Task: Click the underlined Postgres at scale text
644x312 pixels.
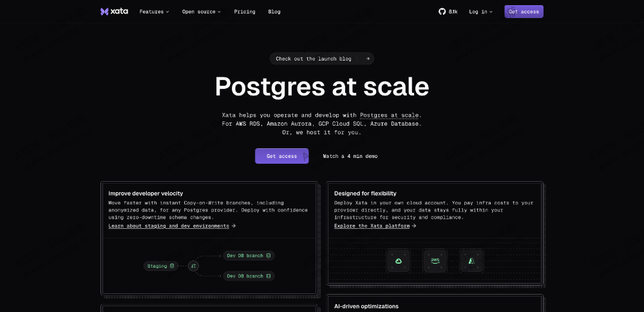Action: coord(390,115)
